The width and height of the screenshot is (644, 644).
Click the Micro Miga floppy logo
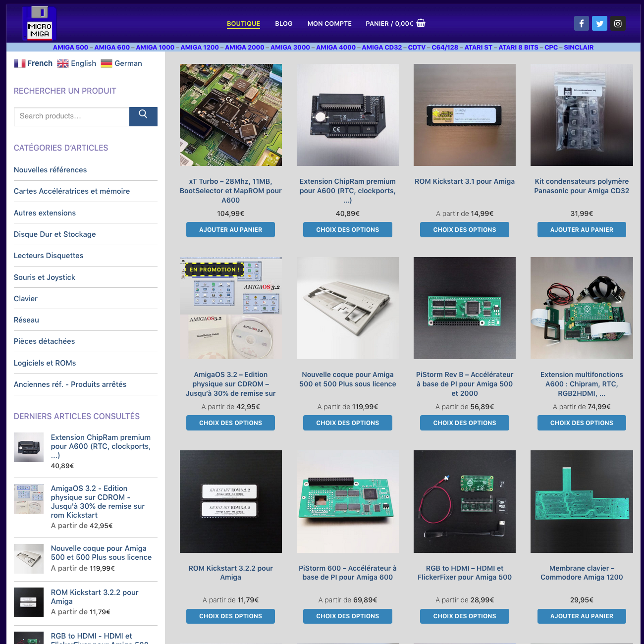[x=39, y=23]
